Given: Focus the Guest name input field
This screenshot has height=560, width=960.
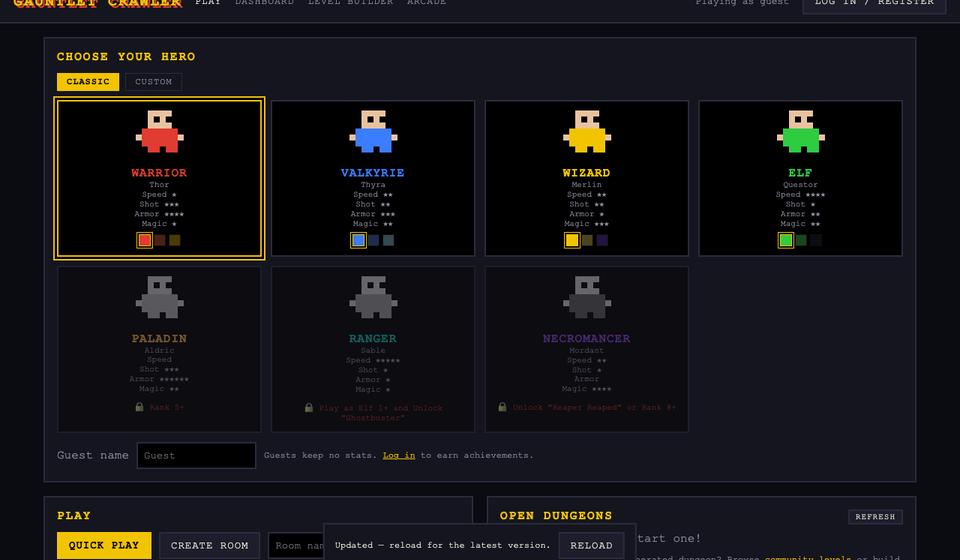Looking at the screenshot, I should tap(196, 455).
